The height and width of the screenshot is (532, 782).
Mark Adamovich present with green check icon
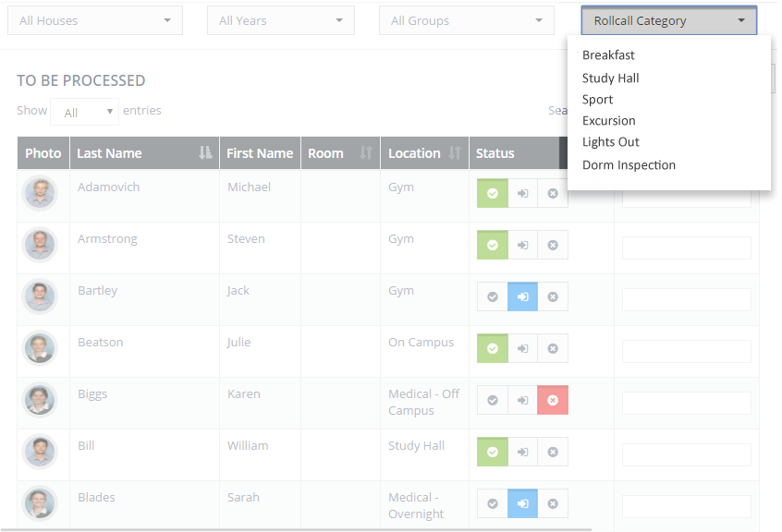pos(493,193)
